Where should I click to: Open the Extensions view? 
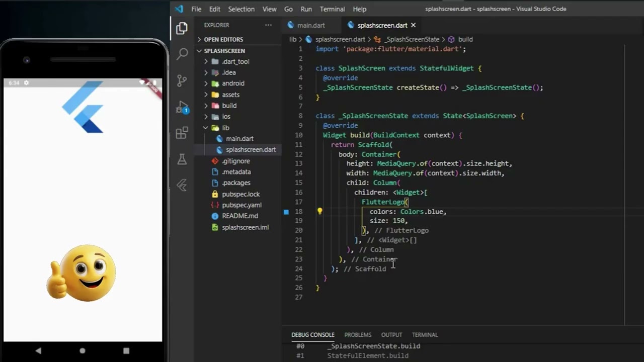182,133
